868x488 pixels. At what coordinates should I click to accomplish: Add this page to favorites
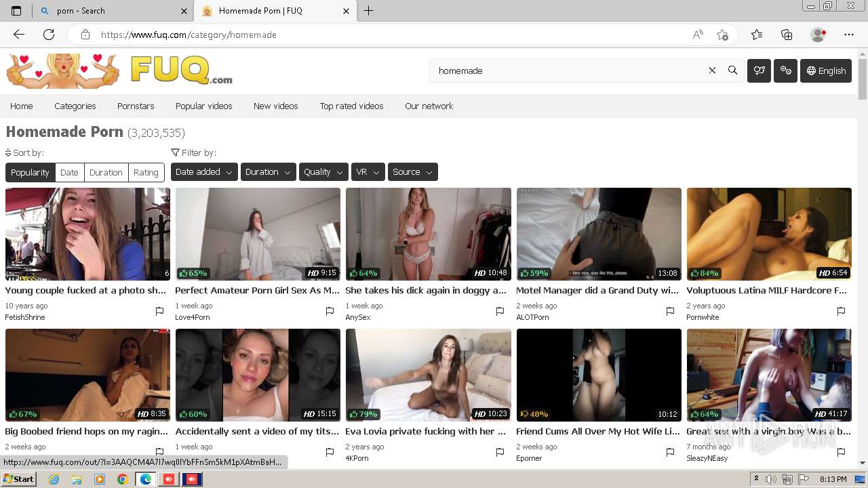click(723, 35)
